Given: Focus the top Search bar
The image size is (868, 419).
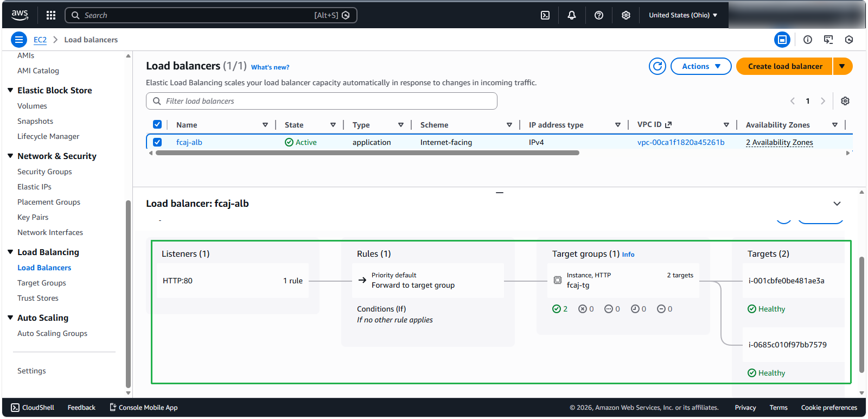Looking at the screenshot, I should point(211,15).
